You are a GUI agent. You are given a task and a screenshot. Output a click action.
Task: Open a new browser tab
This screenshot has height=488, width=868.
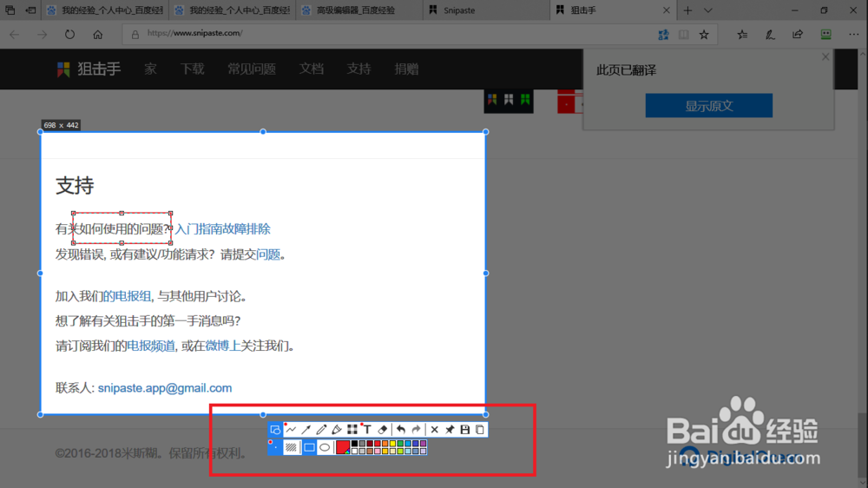pyautogui.click(x=687, y=10)
